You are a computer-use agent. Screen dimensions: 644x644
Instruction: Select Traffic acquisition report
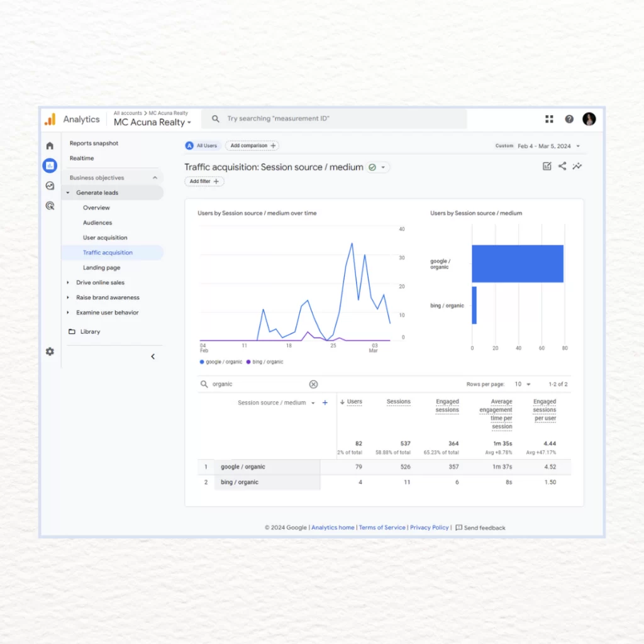108,253
